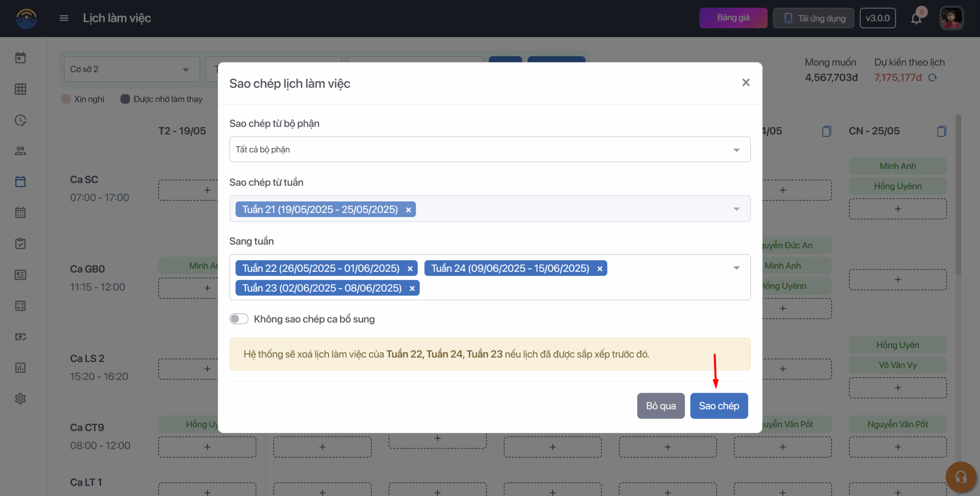This screenshot has width=980, height=496.
Task: Click the headset support chat icon
Action: pos(960,477)
